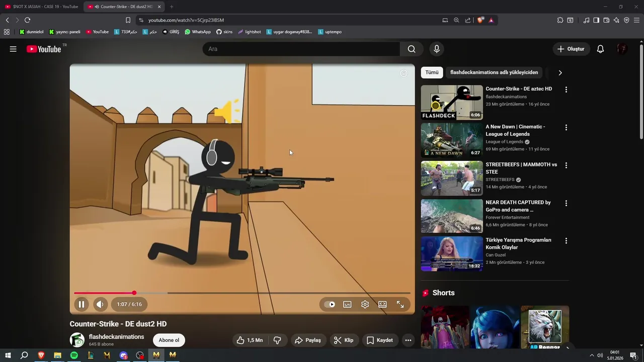Reload the page

pos(27,20)
